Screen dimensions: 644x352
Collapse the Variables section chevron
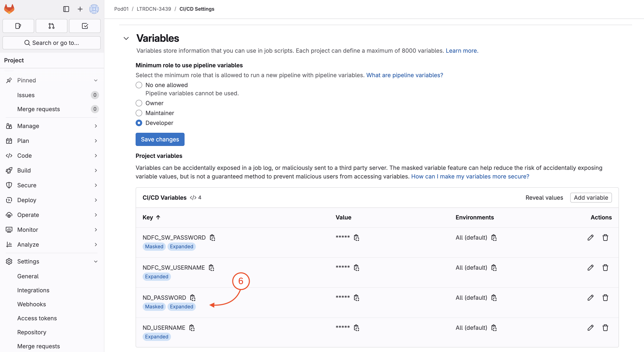tap(126, 38)
